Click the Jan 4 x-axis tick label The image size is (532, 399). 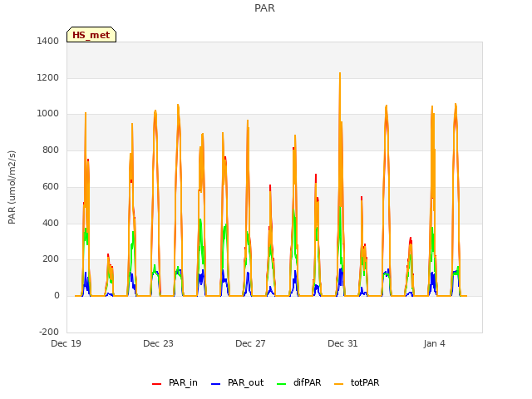pos(434,343)
